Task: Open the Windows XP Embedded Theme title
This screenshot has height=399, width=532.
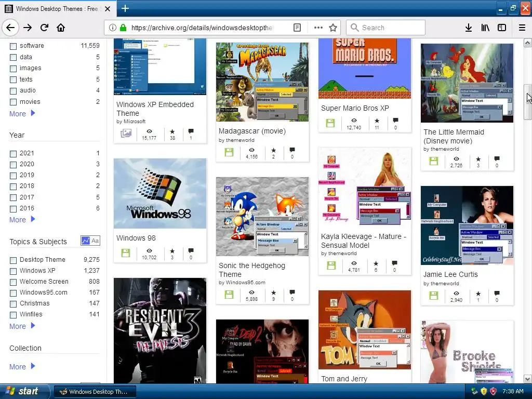Action: 155,109
